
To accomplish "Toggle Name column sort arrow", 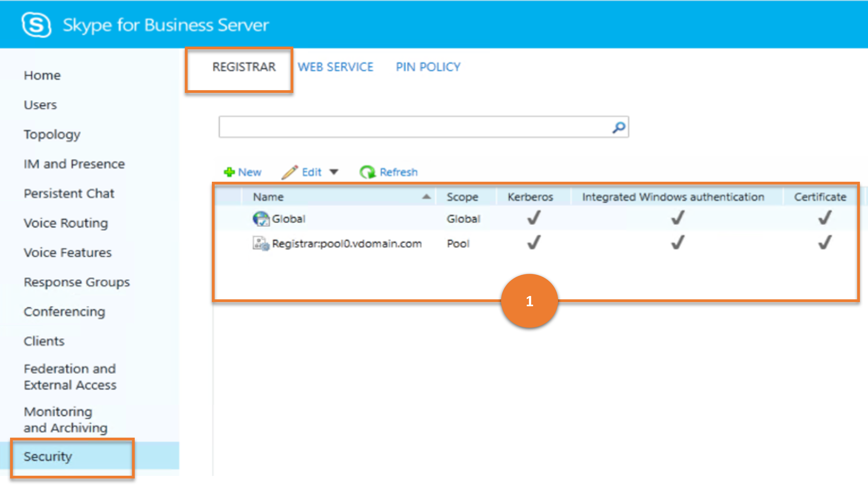I will (426, 197).
